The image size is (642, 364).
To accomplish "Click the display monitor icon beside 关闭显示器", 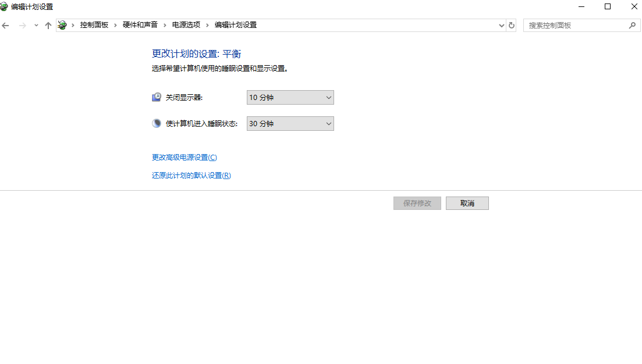I will (156, 97).
